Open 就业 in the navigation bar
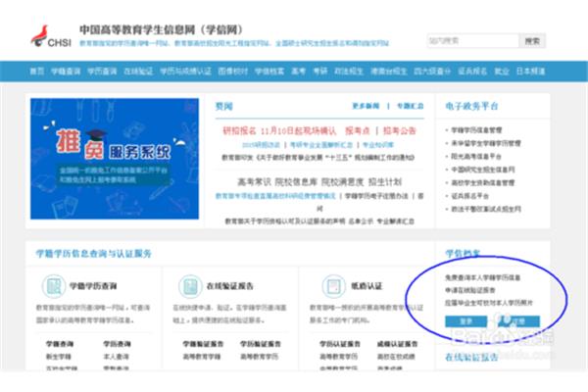Image resolution: width=588 pixels, height=392 pixels. coord(502,71)
